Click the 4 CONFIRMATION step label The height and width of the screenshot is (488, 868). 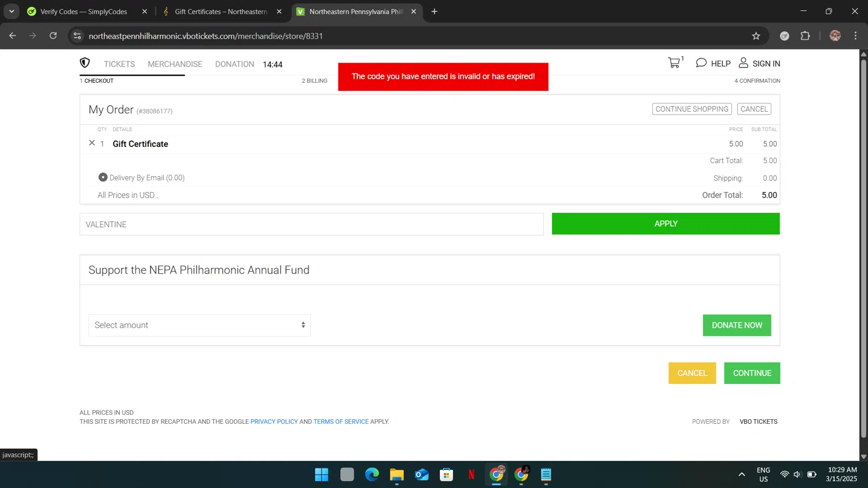(757, 81)
